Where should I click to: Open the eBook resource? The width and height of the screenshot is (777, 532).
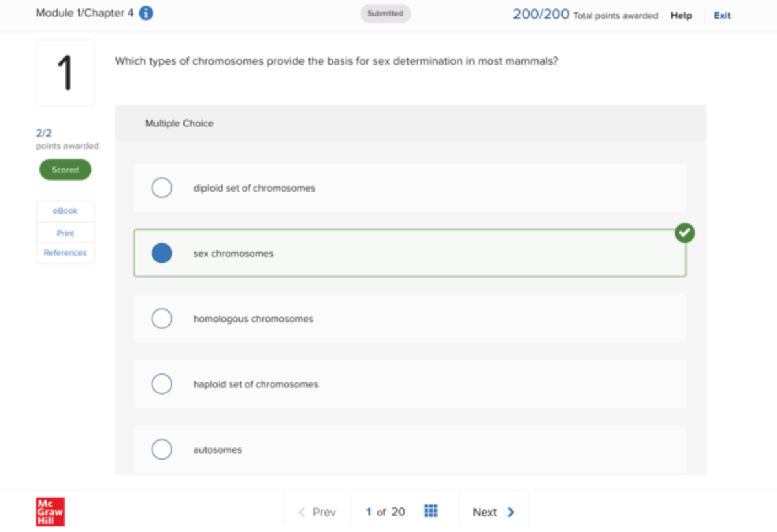tap(65, 210)
